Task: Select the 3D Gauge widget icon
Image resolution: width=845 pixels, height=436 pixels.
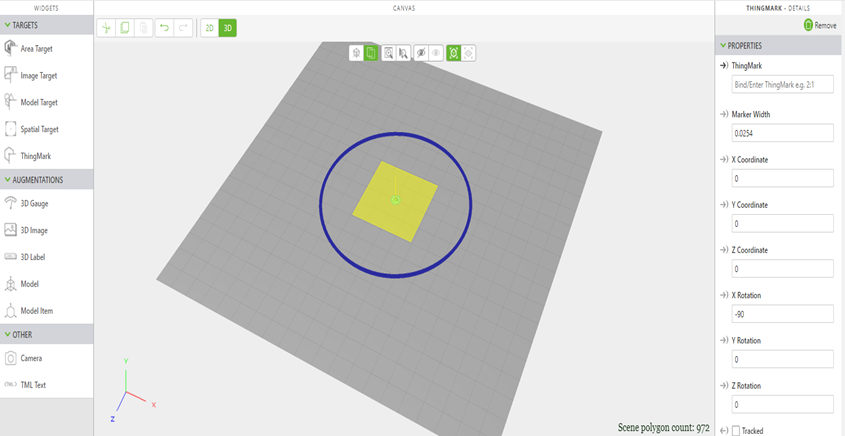Action: point(10,203)
